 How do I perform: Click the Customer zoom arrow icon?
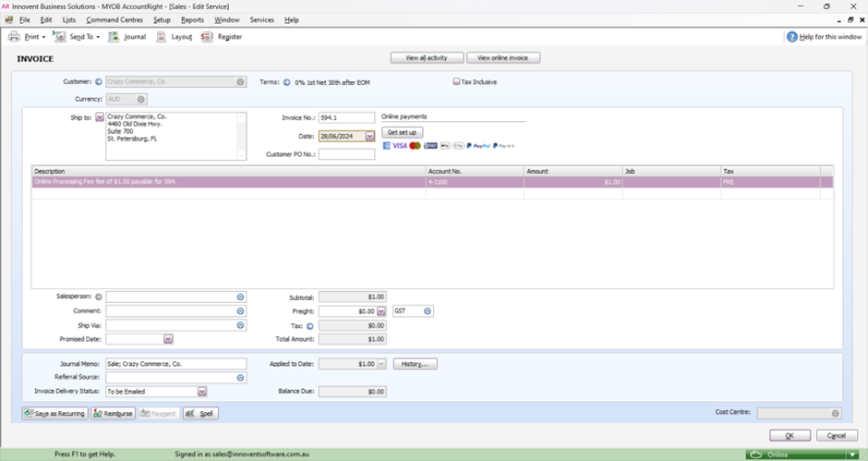click(99, 81)
